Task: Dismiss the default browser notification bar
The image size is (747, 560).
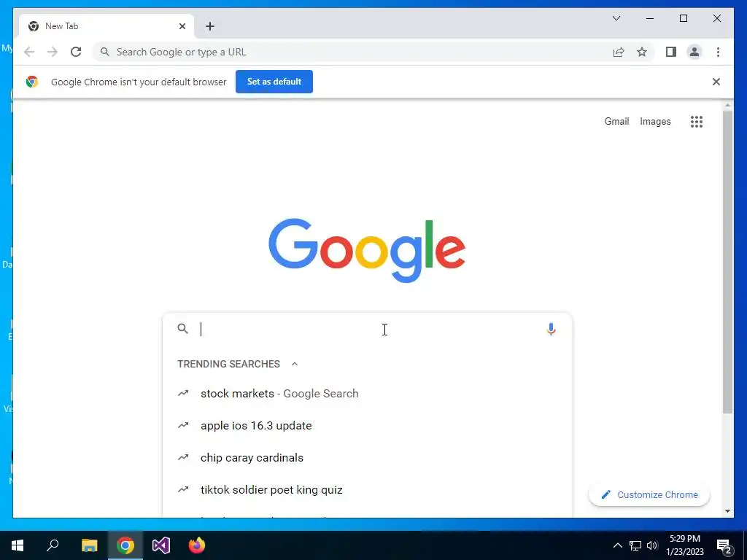Action: tap(716, 82)
